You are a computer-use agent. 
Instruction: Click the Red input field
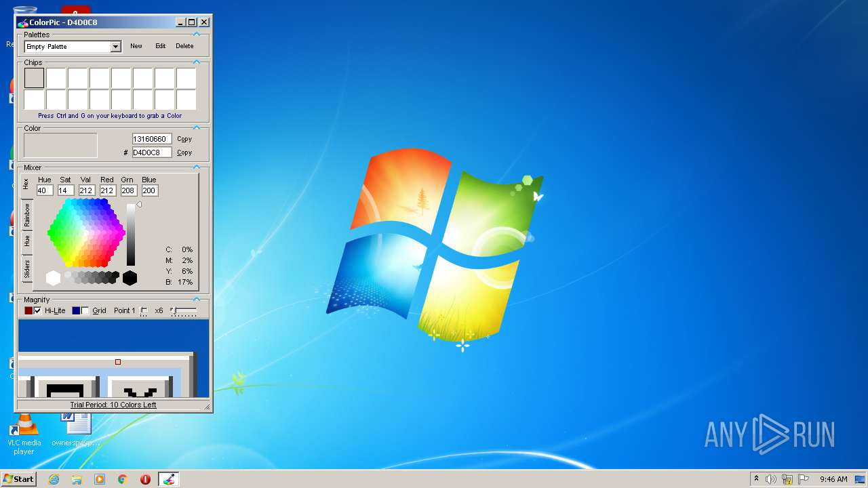point(107,190)
